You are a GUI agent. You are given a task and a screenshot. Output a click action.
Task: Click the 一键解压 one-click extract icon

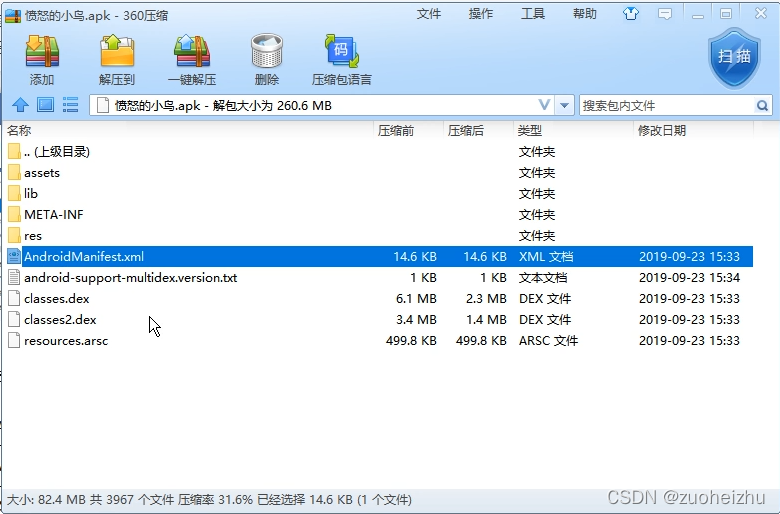coord(192,51)
